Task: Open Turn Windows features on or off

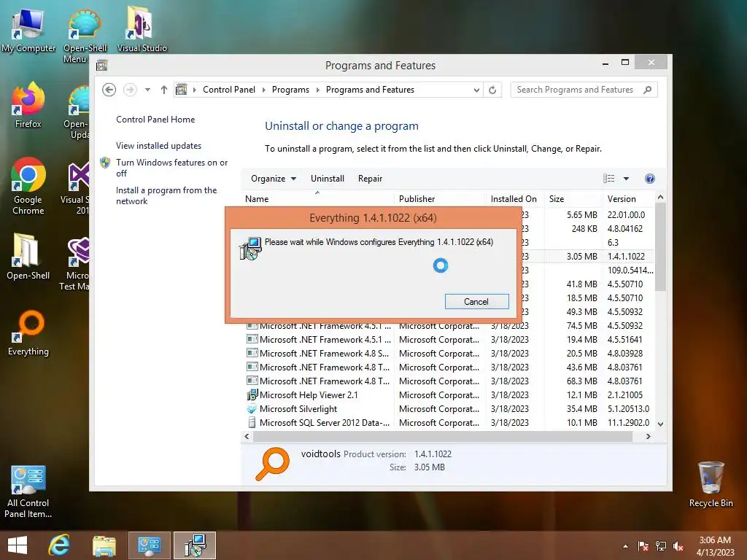Action: click(x=171, y=168)
